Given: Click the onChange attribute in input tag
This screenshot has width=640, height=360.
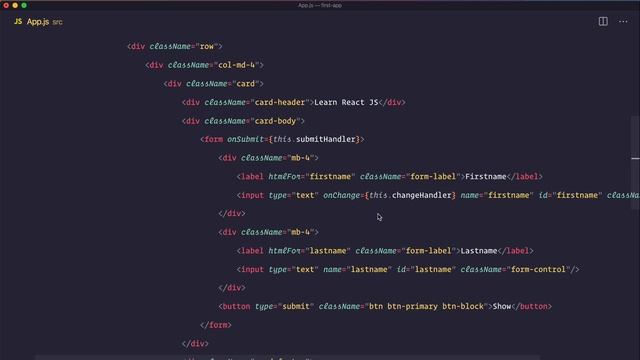Looking at the screenshot, I should tap(341, 195).
